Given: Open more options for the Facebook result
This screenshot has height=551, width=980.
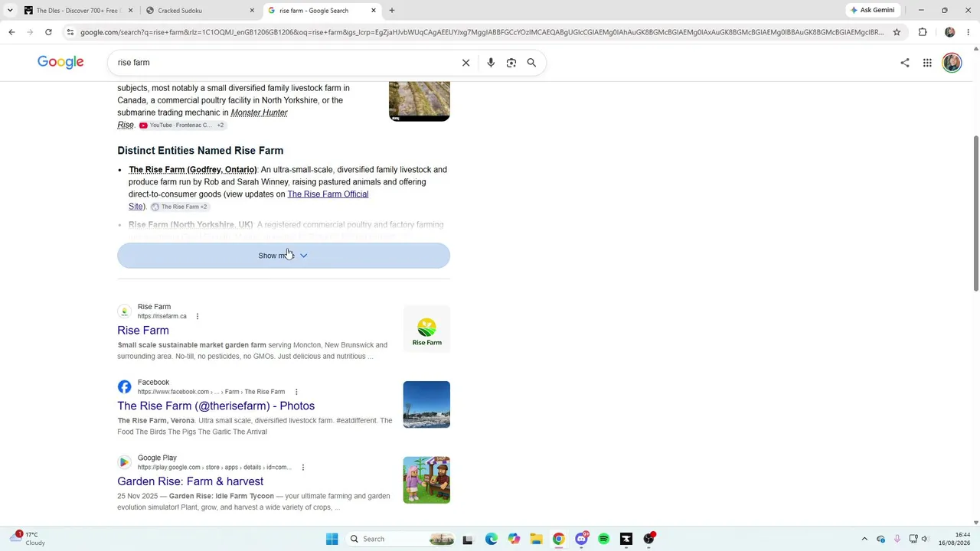Looking at the screenshot, I should coord(296,392).
